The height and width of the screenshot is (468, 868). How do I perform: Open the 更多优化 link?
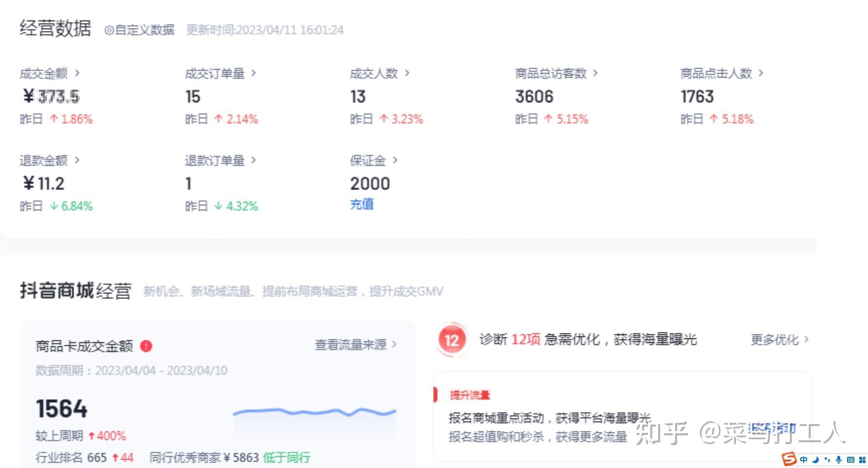click(x=780, y=339)
